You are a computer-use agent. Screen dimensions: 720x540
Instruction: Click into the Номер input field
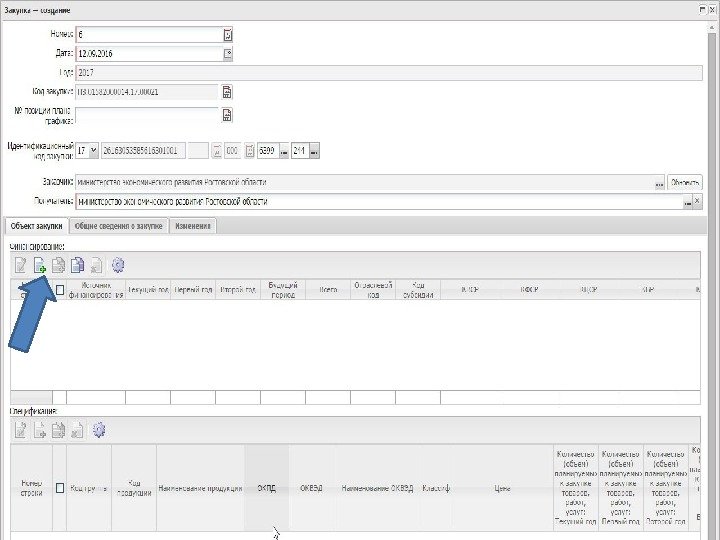[149, 35]
